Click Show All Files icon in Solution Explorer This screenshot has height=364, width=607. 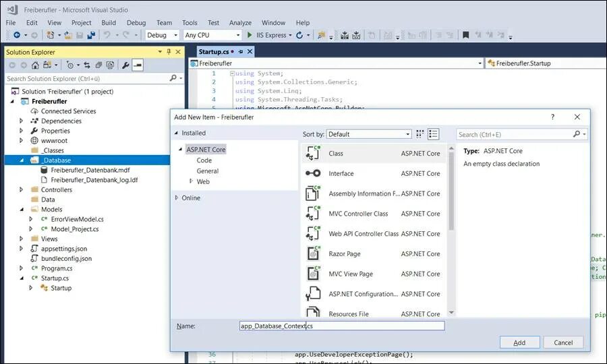click(111, 65)
